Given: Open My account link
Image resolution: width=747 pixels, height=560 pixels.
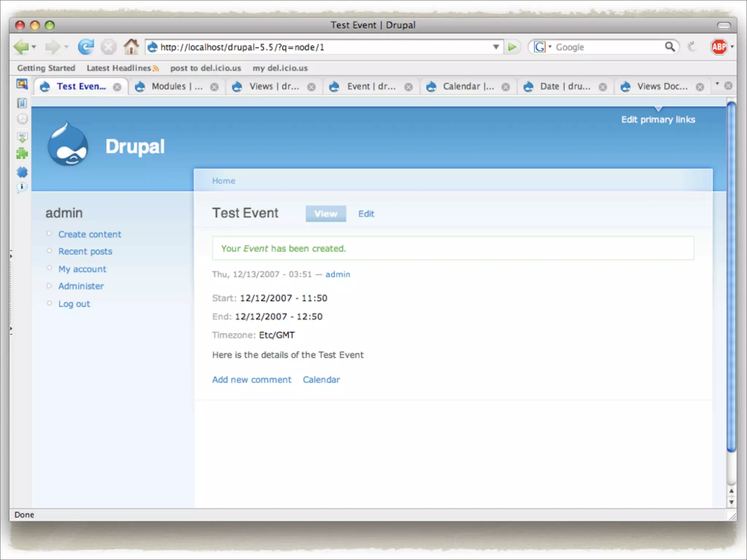Looking at the screenshot, I should pyautogui.click(x=82, y=269).
